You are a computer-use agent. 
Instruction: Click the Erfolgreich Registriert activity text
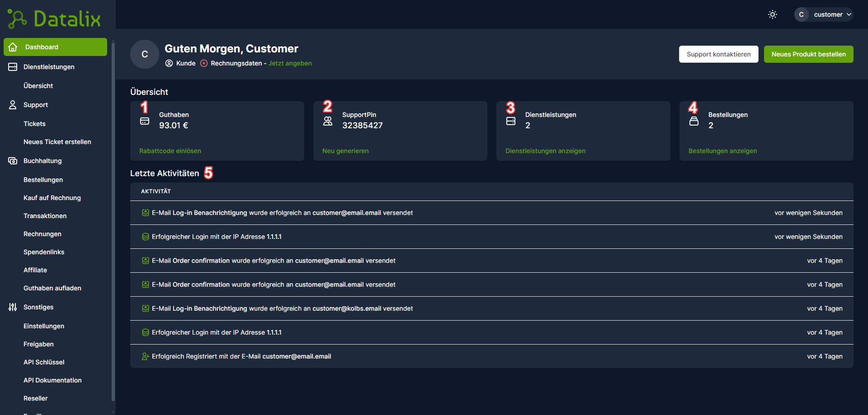point(241,356)
